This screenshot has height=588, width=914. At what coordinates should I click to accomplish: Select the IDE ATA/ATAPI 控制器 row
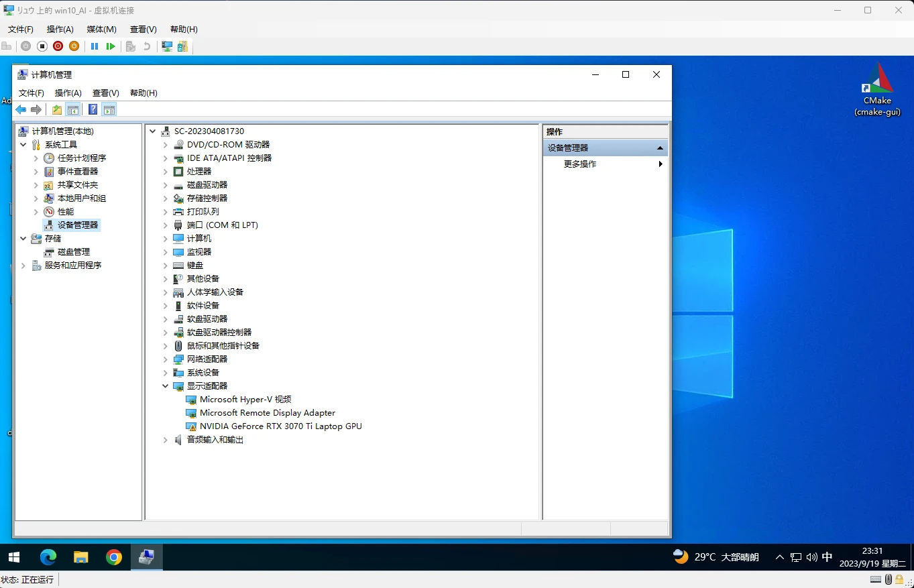[222, 158]
